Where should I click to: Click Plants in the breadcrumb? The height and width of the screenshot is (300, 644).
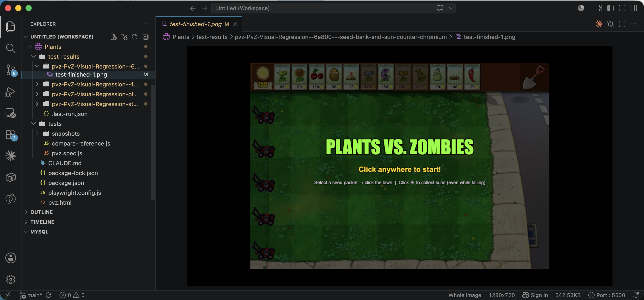[181, 37]
